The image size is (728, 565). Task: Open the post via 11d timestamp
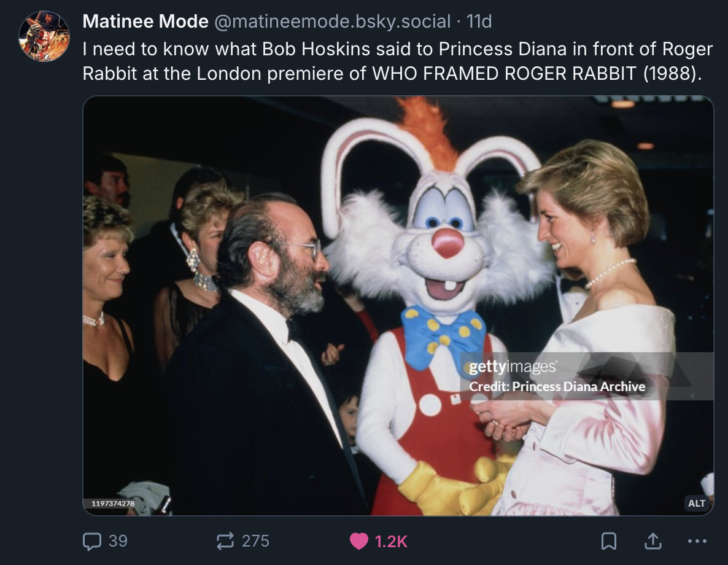[x=479, y=21]
